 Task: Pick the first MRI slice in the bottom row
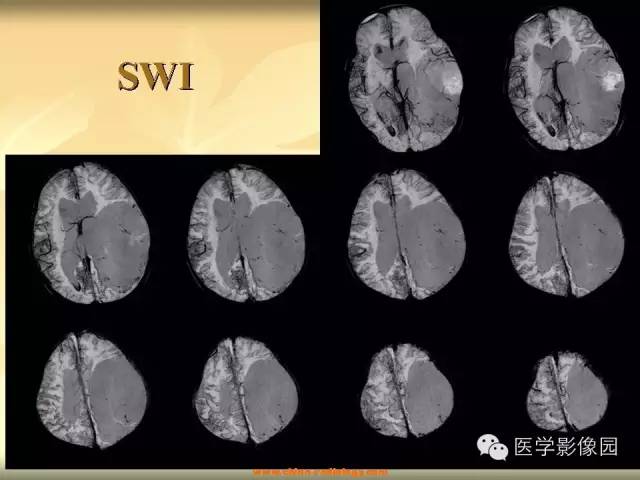92,390
